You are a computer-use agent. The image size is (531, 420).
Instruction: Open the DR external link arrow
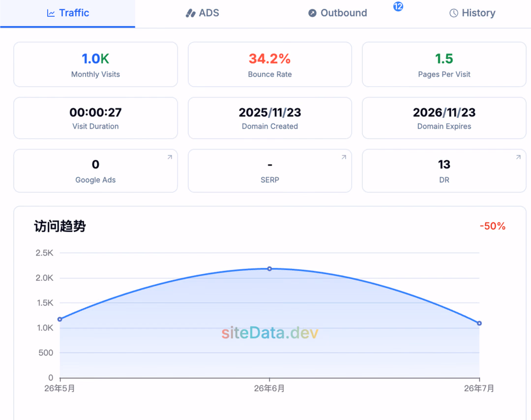coord(518,157)
